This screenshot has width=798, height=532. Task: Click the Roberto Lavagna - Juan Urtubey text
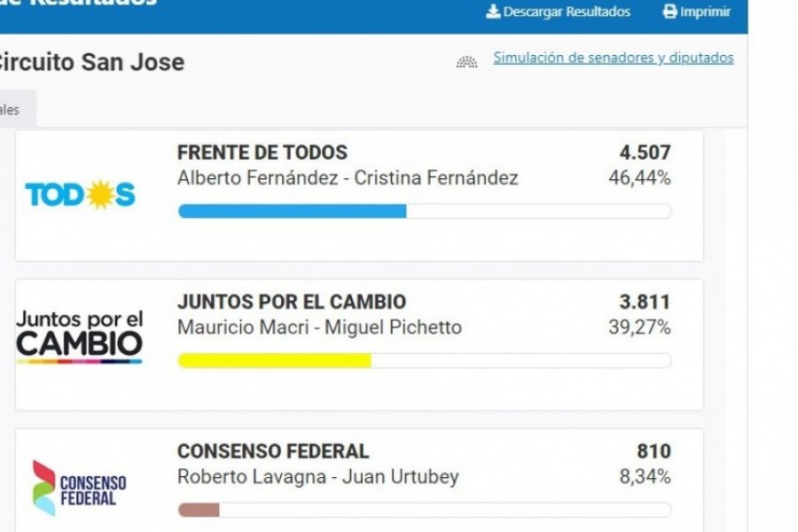(x=318, y=477)
